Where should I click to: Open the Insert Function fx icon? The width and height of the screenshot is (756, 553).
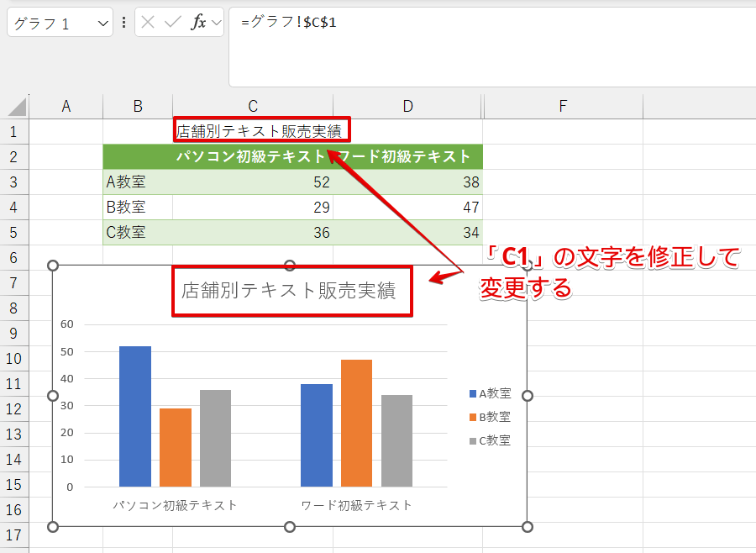tap(198, 22)
